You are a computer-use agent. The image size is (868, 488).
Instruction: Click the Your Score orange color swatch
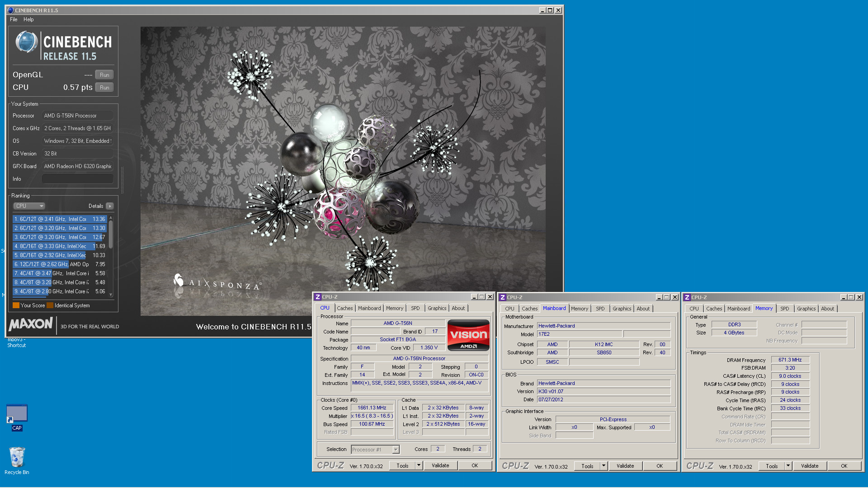click(x=16, y=305)
